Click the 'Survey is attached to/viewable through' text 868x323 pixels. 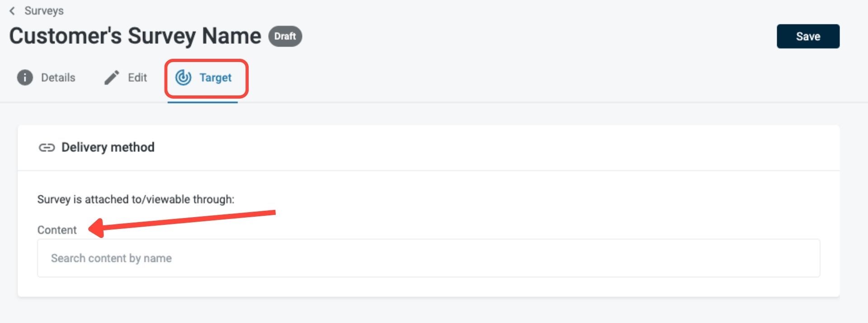[136, 199]
